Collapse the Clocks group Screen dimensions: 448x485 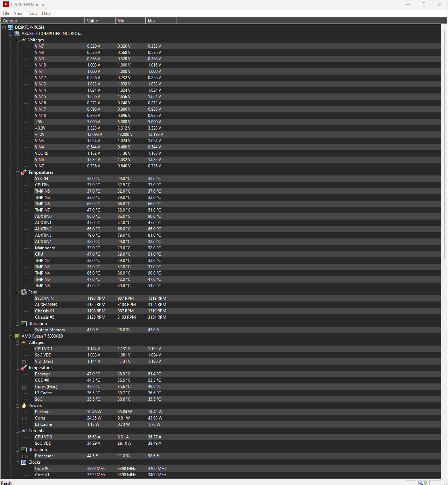[17, 463]
